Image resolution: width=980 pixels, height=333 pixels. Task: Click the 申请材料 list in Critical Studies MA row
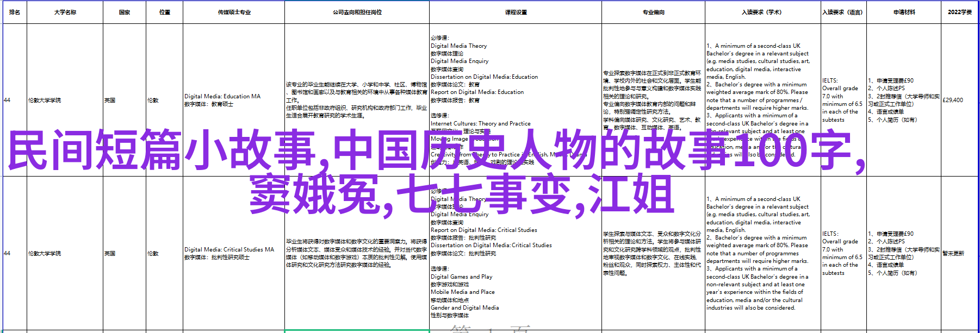coord(904,253)
